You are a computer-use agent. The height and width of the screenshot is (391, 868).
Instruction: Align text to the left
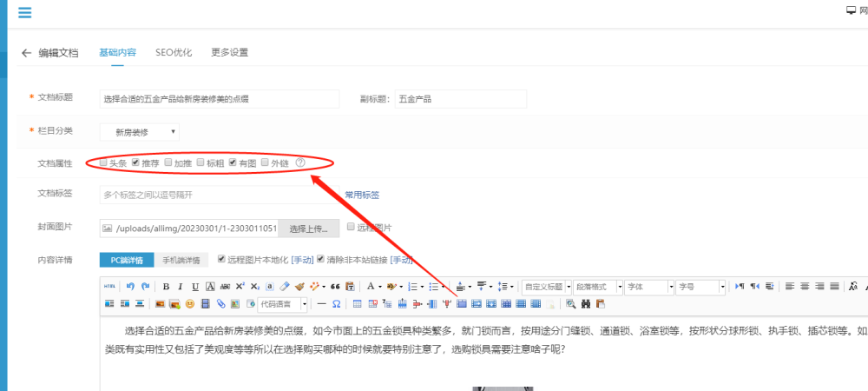[x=790, y=287]
